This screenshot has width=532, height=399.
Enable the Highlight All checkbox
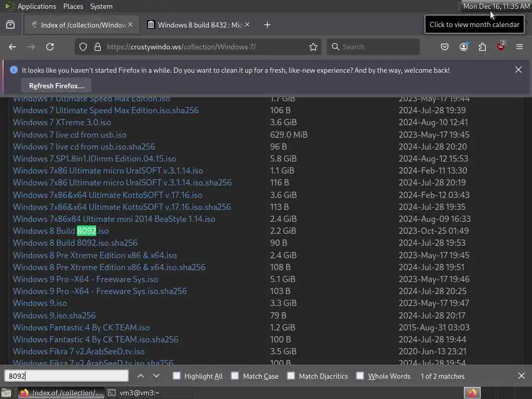pyautogui.click(x=177, y=376)
